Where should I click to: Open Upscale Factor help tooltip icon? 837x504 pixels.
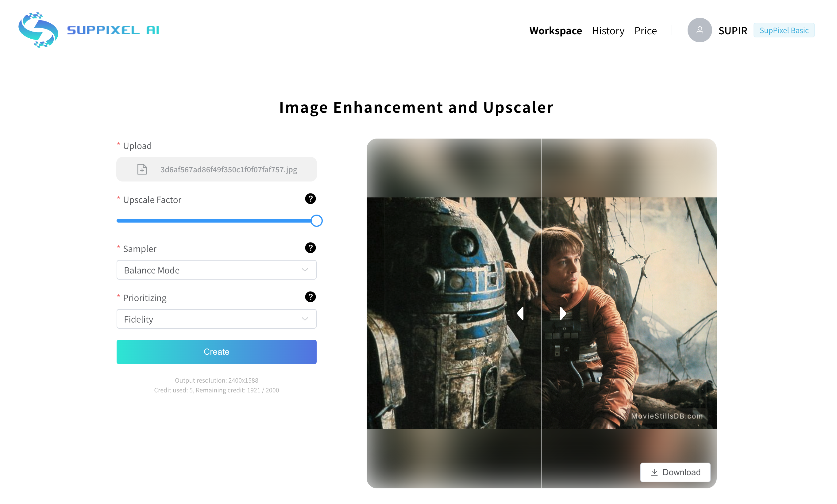(x=310, y=199)
